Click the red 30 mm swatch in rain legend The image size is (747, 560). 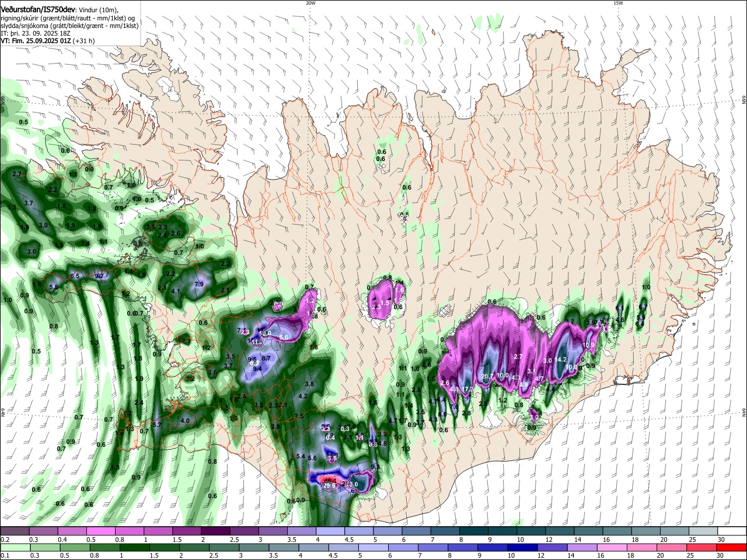(x=732, y=548)
